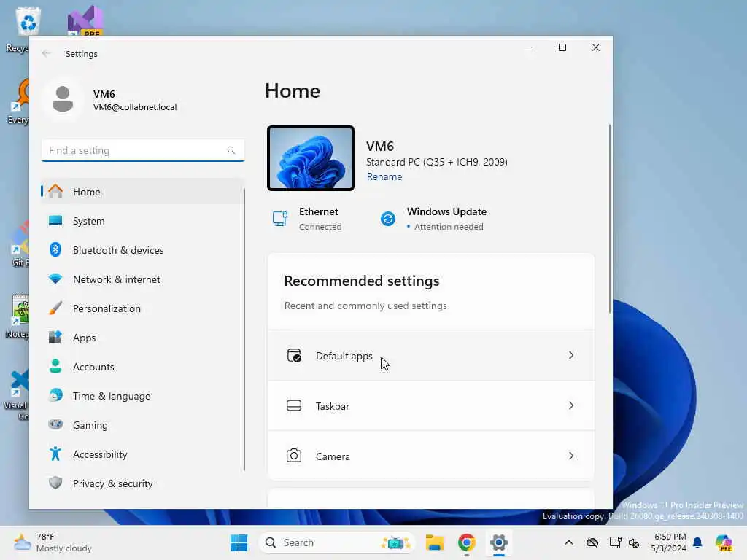747x560 pixels.
Task: Click the main content vertical scrollbar
Action: [x=609, y=218]
